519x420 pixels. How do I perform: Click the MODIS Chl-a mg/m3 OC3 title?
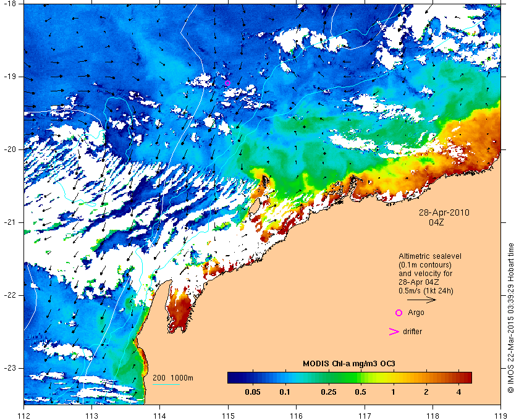(349, 364)
